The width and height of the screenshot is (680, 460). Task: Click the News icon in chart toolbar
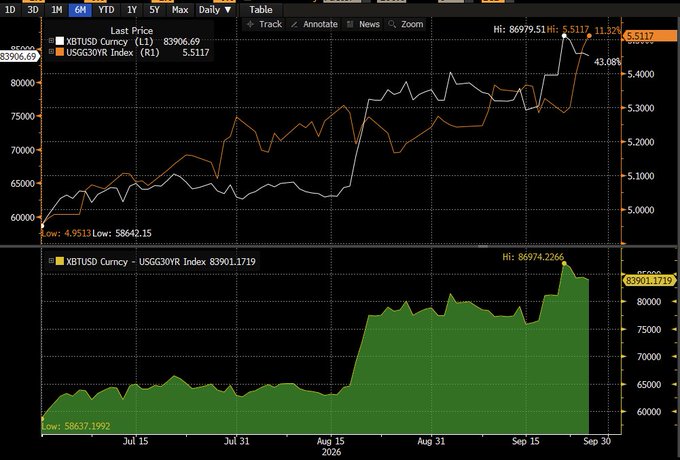tap(350, 24)
